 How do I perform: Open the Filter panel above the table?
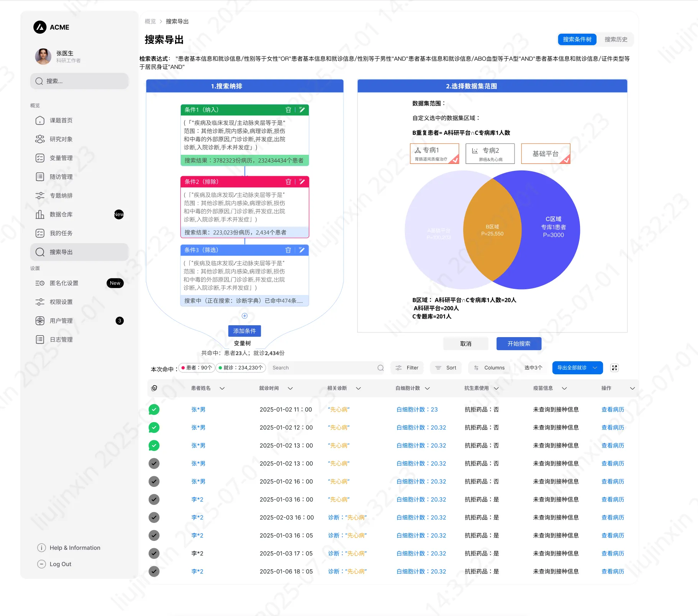[407, 368]
